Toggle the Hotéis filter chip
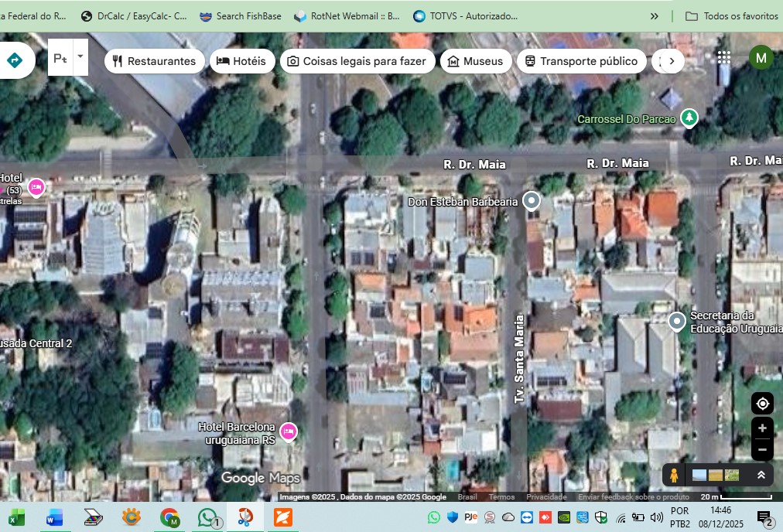The height and width of the screenshot is (532, 783). (x=242, y=60)
